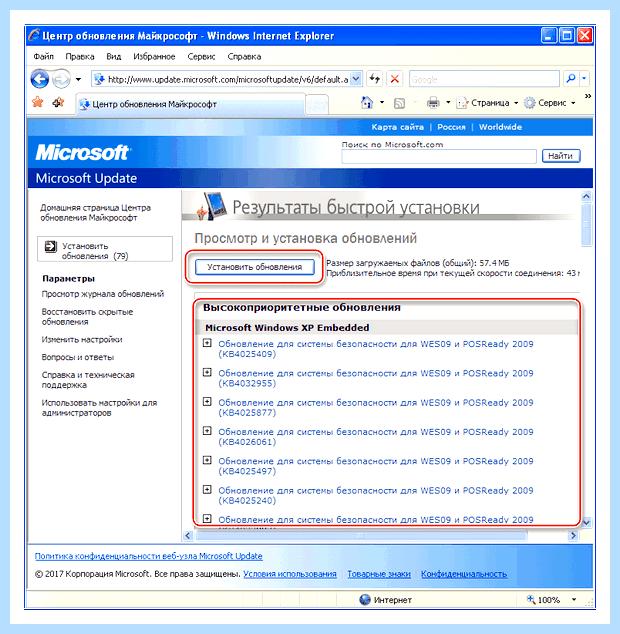
Task: Click the horizontal scrollbar left arrow
Action: click(188, 536)
